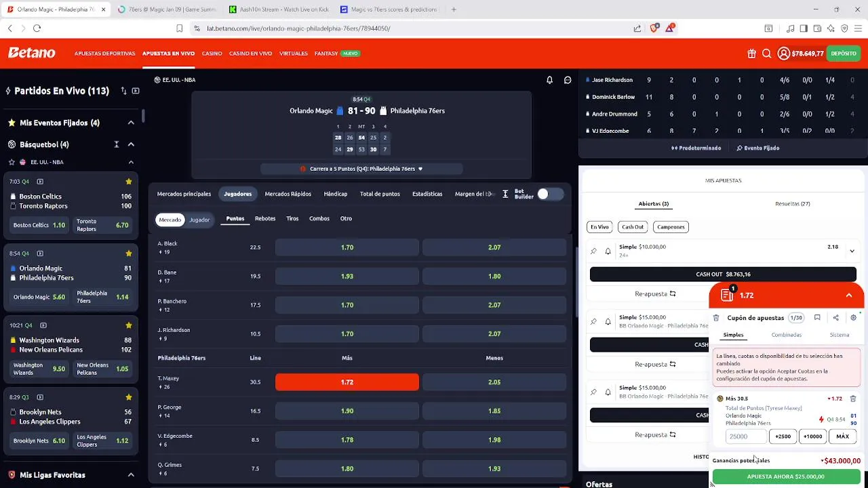Screen dimensions: 868x488
Task: Unpin the Washington Wizards match star
Action: (129, 325)
